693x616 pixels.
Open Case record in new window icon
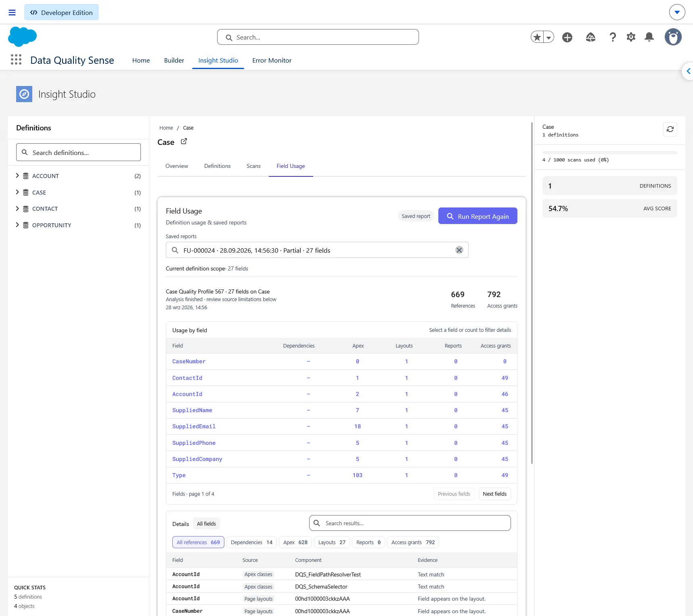184,141
